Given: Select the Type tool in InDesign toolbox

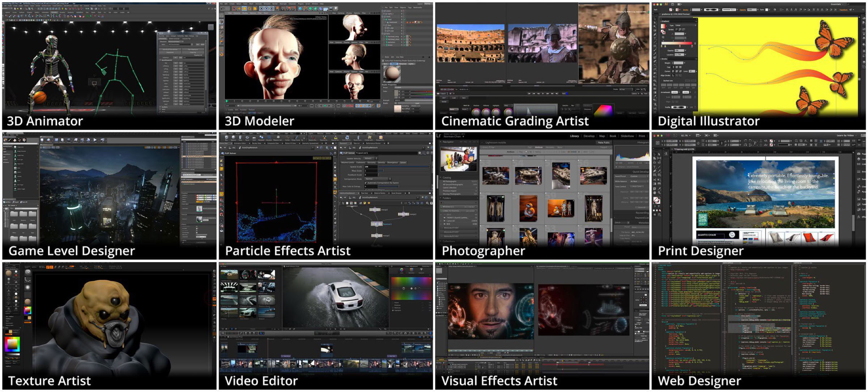Looking at the screenshot, I should click(x=654, y=167).
